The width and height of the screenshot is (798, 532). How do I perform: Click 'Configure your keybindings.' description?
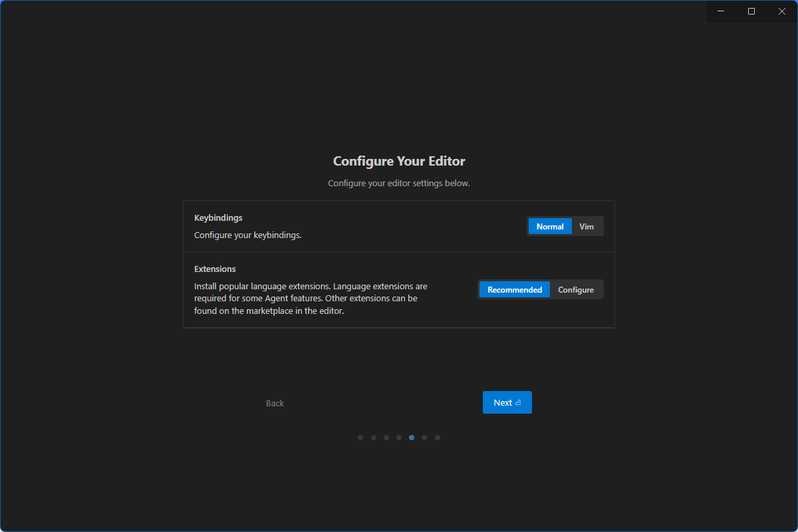click(248, 235)
